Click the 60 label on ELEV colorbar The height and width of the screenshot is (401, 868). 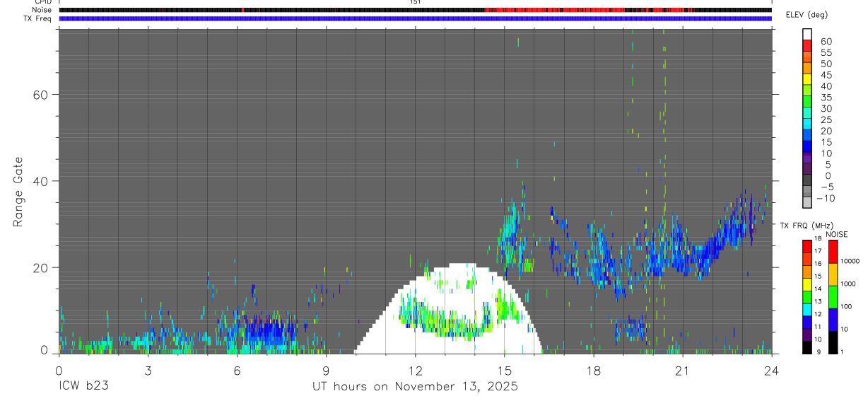[x=826, y=41]
